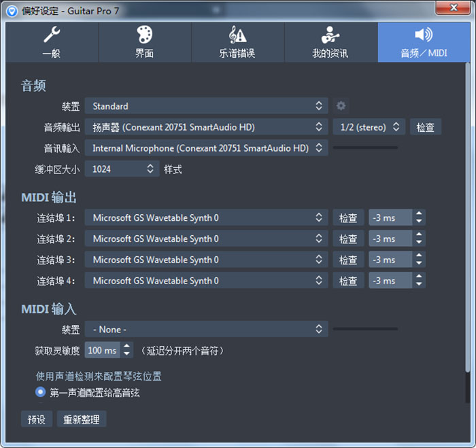Decrease 连结埠 3 latency with down arrow
476x448 pixels.
point(419,263)
